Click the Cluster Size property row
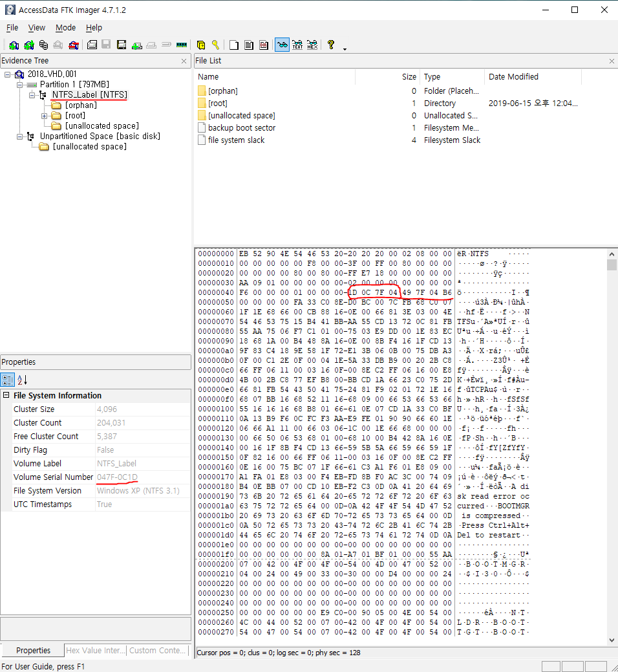 click(96, 409)
